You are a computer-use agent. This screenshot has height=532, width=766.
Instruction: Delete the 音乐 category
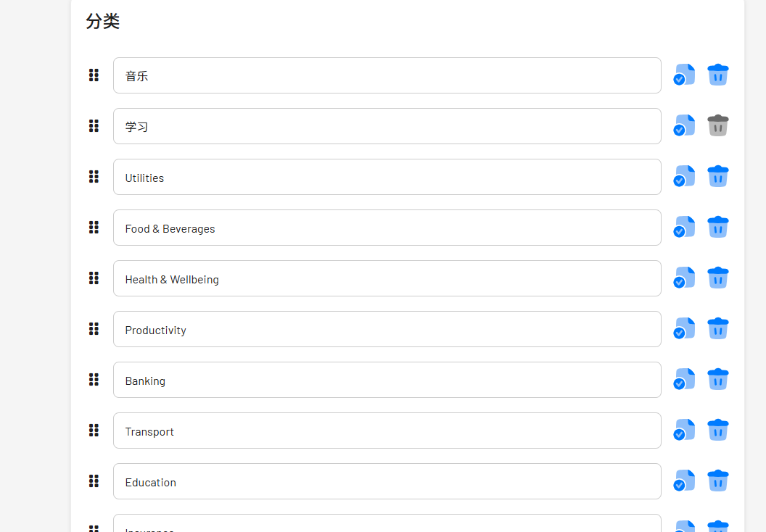(x=717, y=75)
